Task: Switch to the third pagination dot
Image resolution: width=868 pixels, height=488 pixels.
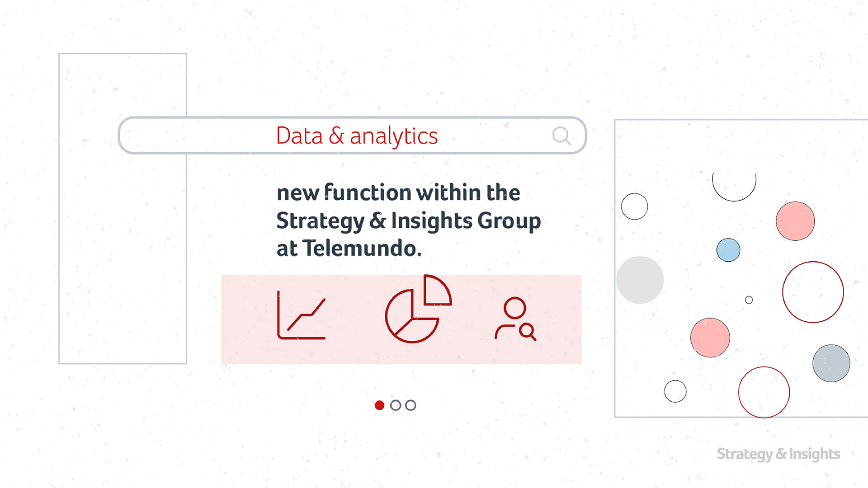Action: pyautogui.click(x=410, y=405)
